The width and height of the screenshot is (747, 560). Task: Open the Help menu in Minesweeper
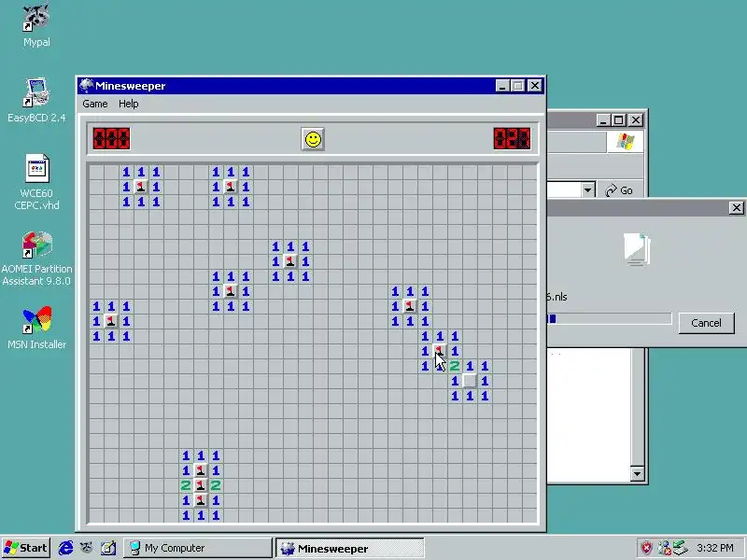tap(128, 104)
